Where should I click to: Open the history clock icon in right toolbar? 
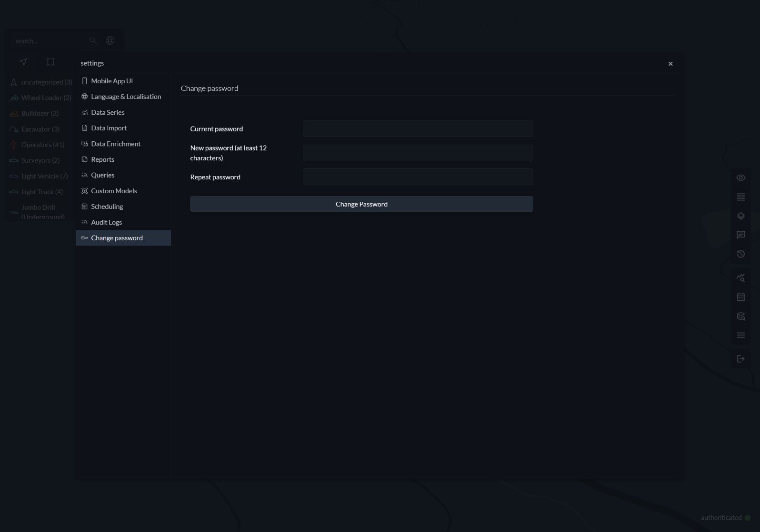click(x=741, y=254)
